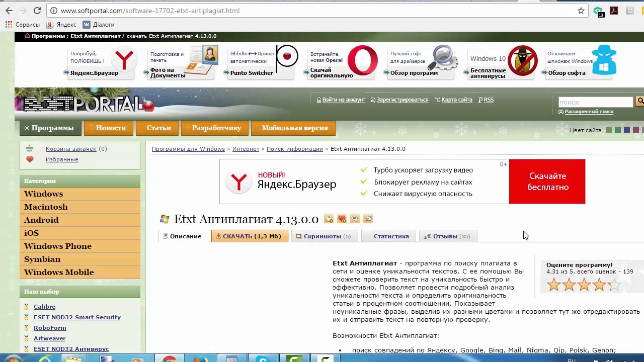Open RoboForm link
This screenshot has height=362, width=644.
coord(50,328)
